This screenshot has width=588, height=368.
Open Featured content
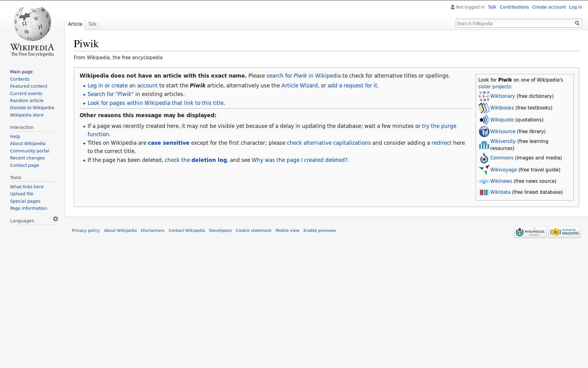coord(28,86)
